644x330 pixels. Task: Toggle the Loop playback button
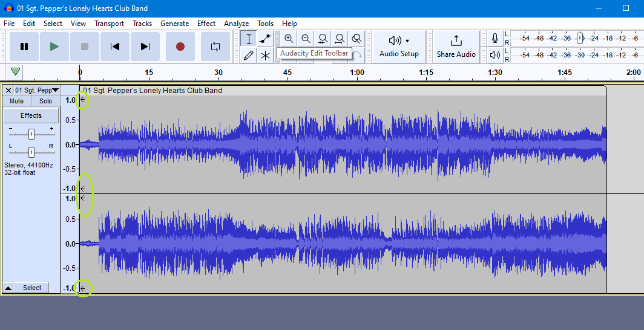point(215,47)
